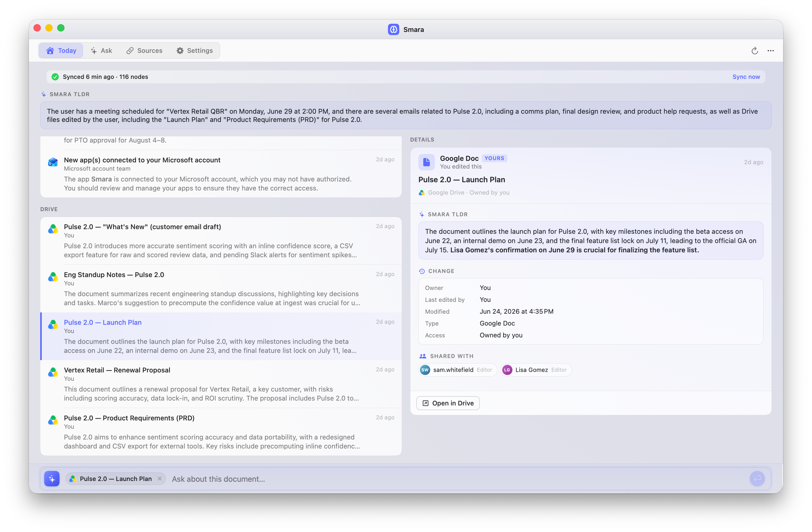The image size is (812, 532).
Task: Click the sparkle icon next to Details SMARA TLDR
Action: (x=422, y=215)
